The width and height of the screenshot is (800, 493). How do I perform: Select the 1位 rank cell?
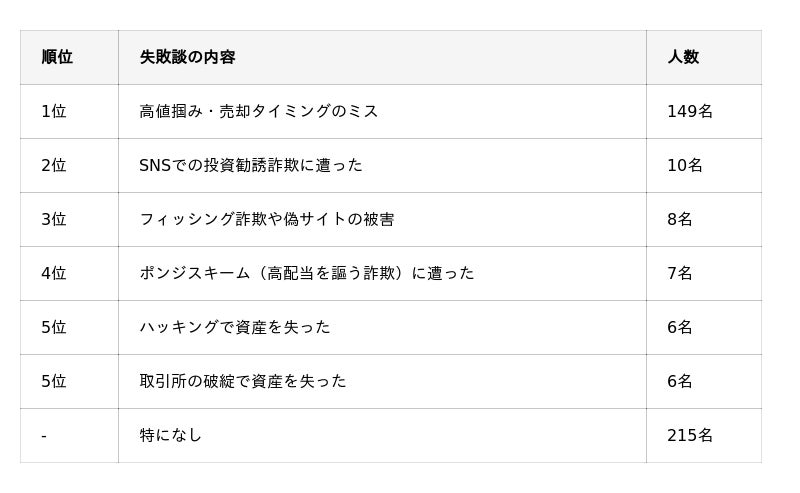tap(54, 111)
